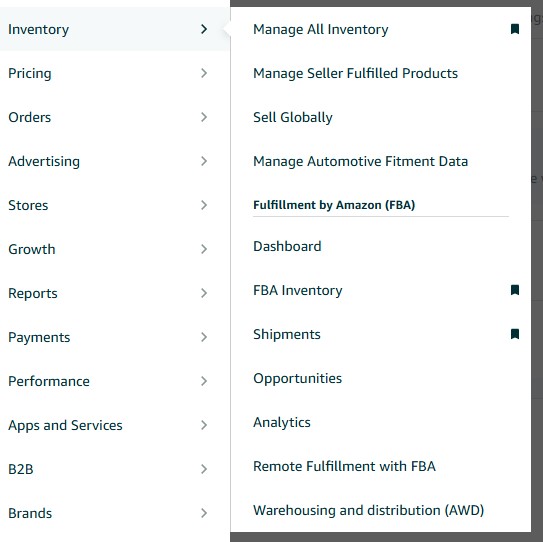Image resolution: width=543 pixels, height=542 pixels.
Task: Go to Sell Globally
Action: coord(293,117)
